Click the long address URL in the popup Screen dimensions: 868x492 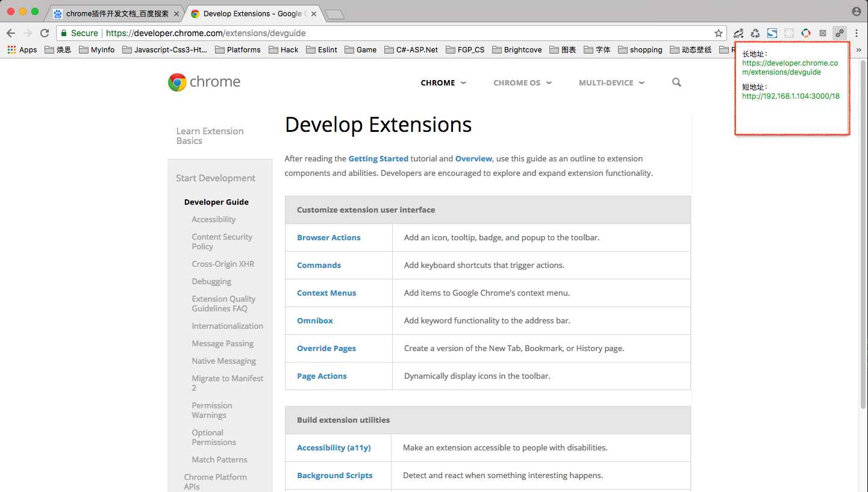[x=790, y=67]
